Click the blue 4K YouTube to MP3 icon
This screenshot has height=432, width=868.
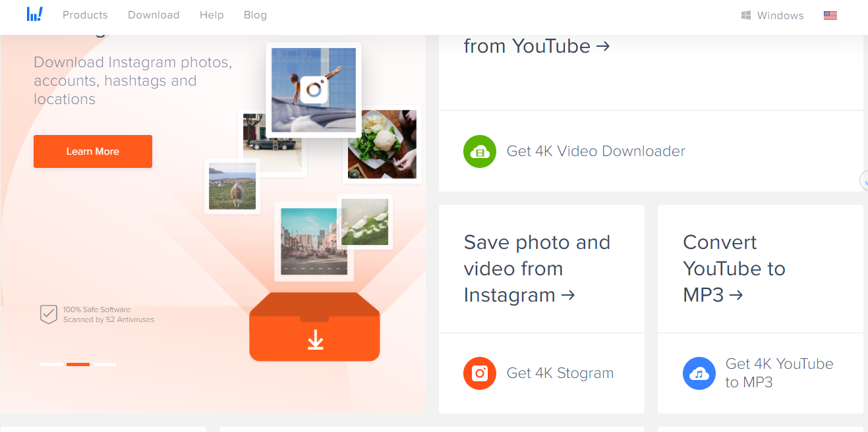tap(699, 373)
